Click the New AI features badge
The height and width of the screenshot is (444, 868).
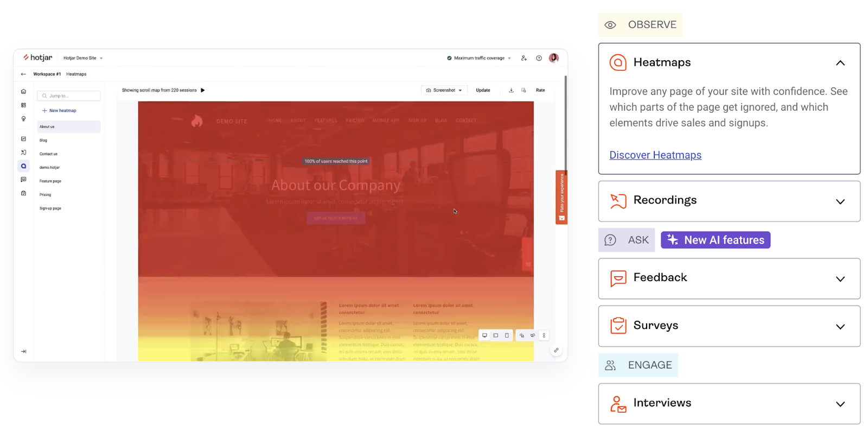tap(715, 240)
